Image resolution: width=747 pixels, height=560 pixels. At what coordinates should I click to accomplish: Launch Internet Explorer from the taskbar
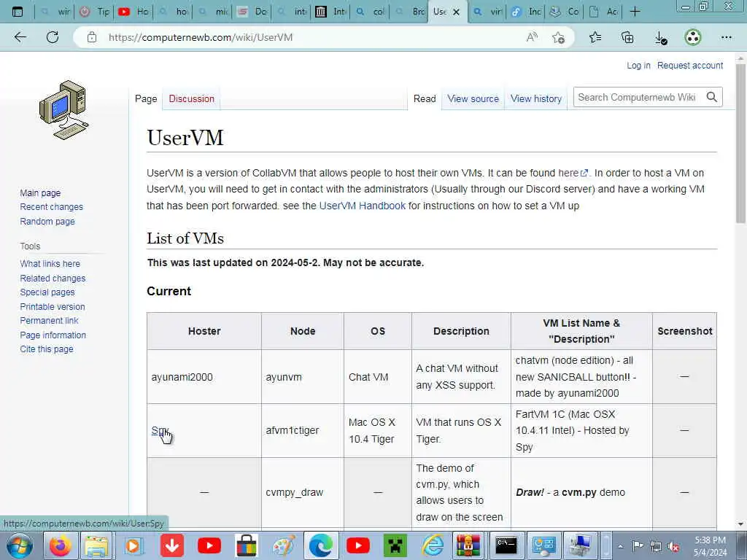click(432, 545)
